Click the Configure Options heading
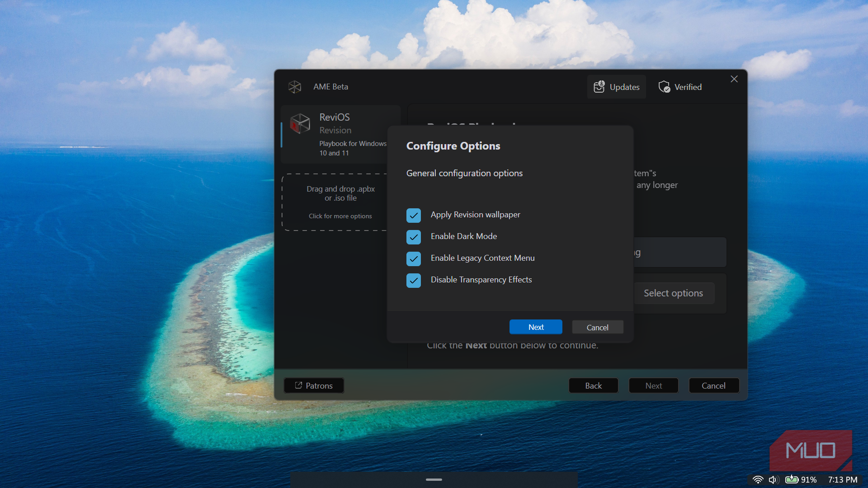 (x=453, y=146)
